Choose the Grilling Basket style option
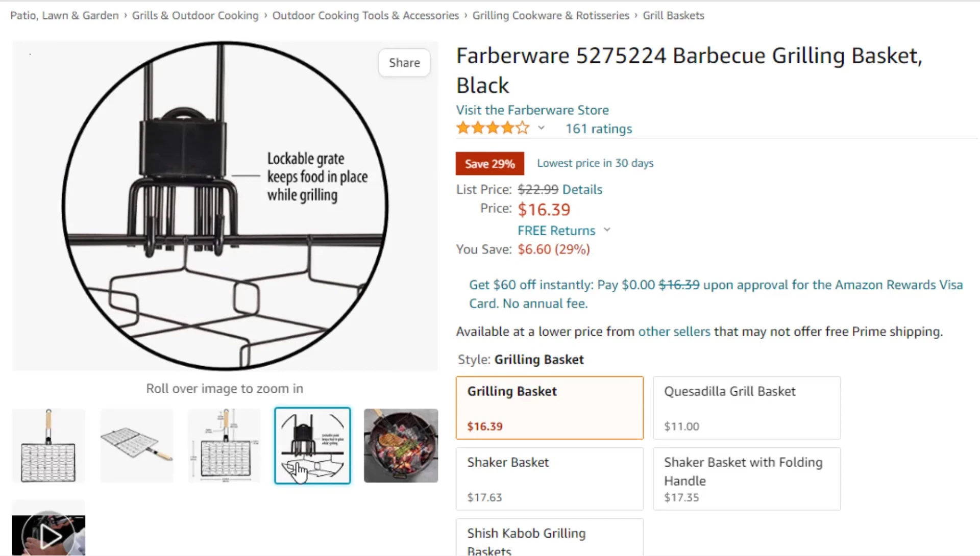The height and width of the screenshot is (556, 980). 550,408
